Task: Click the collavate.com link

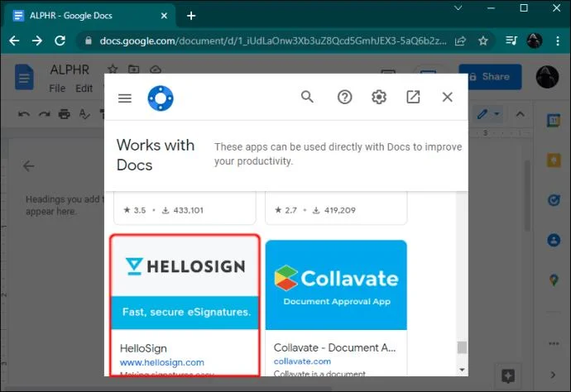Action: tap(302, 361)
